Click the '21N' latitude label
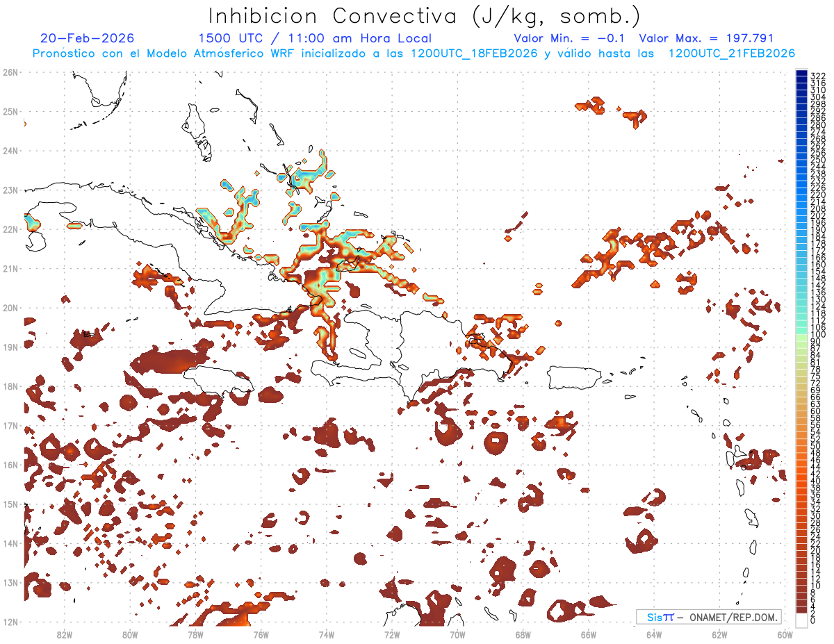834x644 pixels. (x=10, y=268)
